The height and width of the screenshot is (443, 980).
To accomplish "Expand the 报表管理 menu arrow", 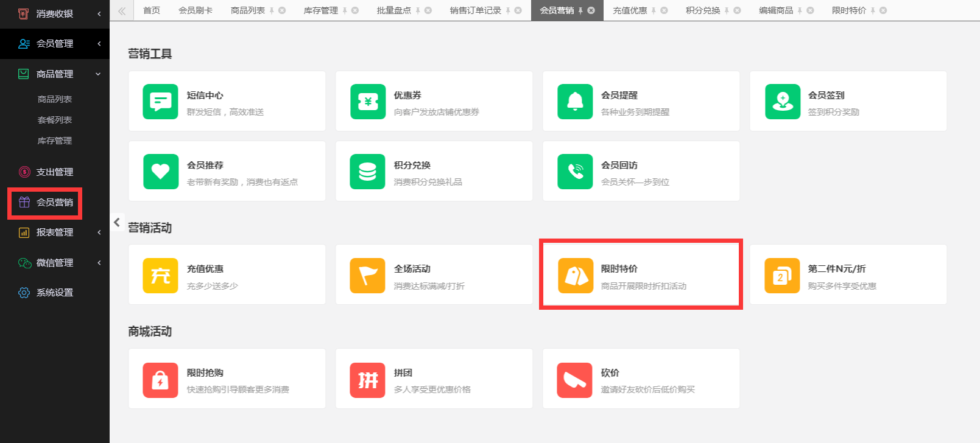I will [x=99, y=232].
